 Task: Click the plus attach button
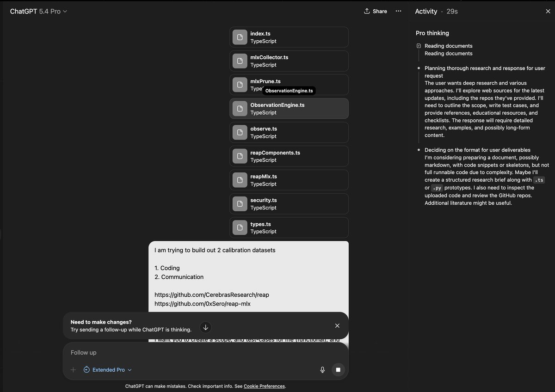[x=73, y=370]
